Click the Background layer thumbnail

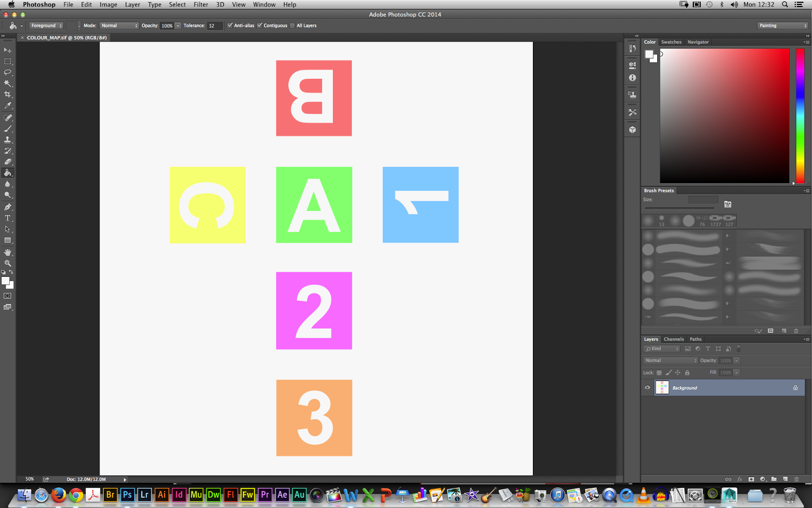point(662,388)
